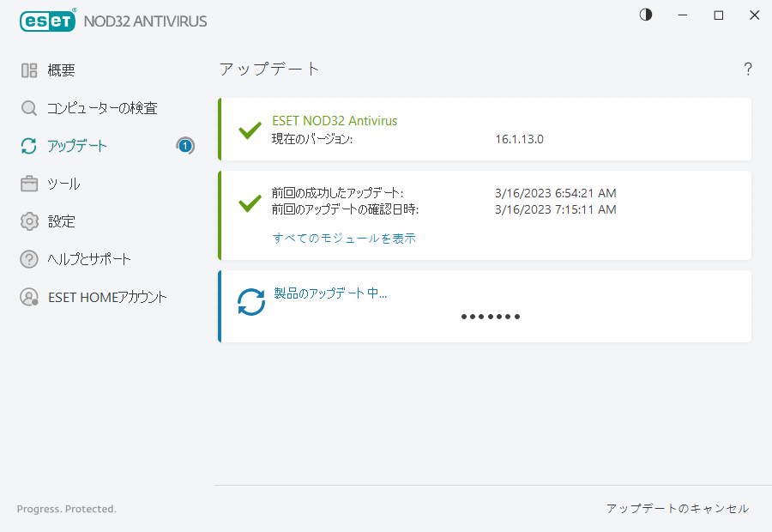This screenshot has width=772, height=532.
Task: Click the green checkmark beside ESET NOD32 Antivirus
Action: click(x=250, y=130)
